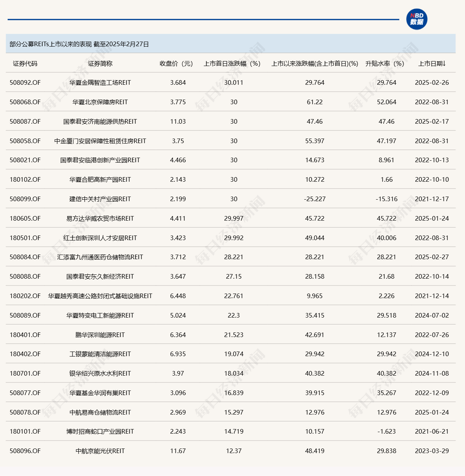The height and width of the screenshot is (476, 465).
Task: Click 中航易商仓储物流REIT name cell
Action: (x=100, y=412)
